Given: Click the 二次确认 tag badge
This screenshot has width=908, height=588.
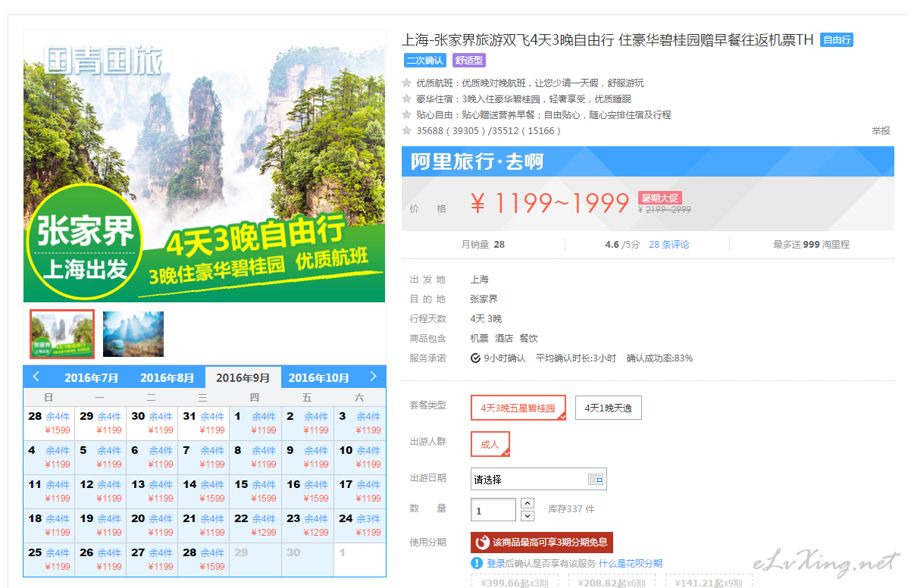Looking at the screenshot, I should coord(425,60).
